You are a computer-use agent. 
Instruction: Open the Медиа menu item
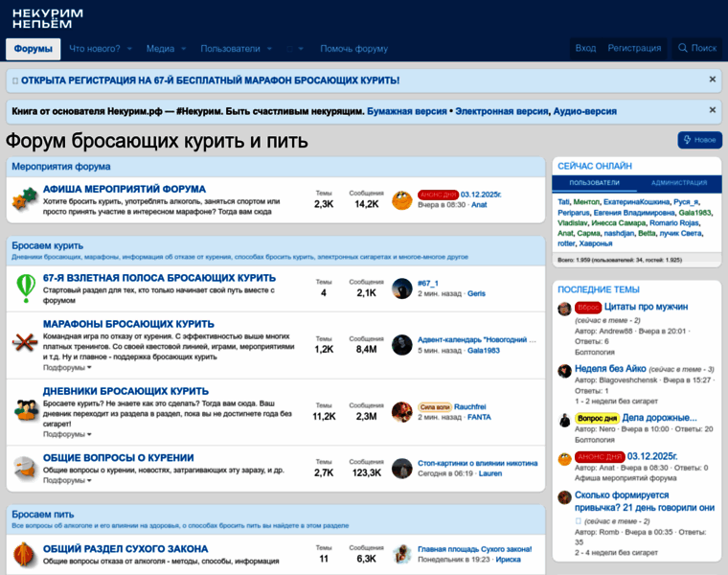click(x=161, y=49)
